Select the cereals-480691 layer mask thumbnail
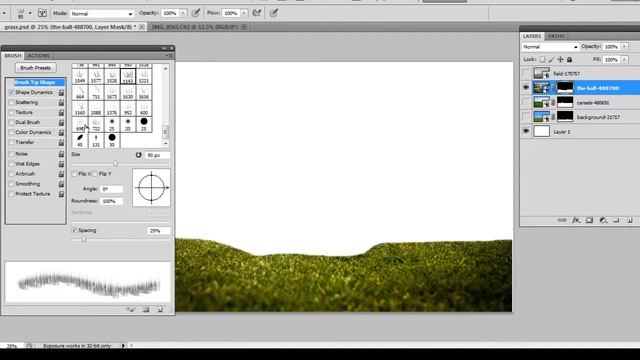The height and width of the screenshot is (360, 640). (565, 102)
